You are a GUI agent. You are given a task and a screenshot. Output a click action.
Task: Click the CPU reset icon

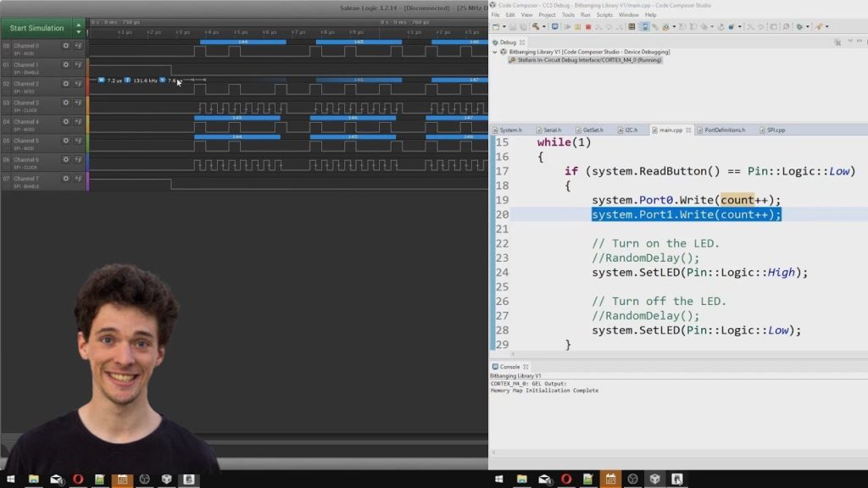point(666,26)
